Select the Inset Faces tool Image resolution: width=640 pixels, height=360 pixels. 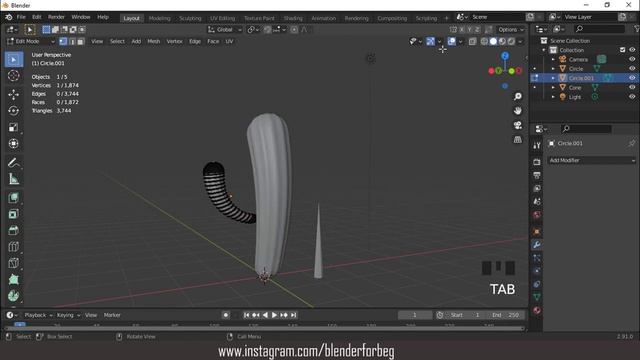coord(13,214)
